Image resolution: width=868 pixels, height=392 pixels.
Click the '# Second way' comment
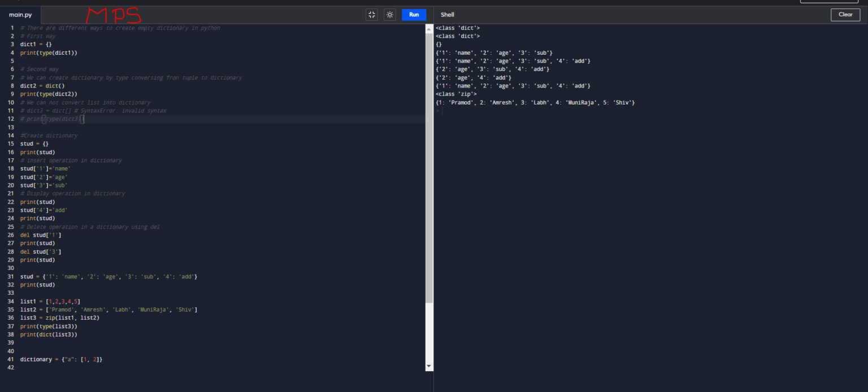tap(40, 69)
